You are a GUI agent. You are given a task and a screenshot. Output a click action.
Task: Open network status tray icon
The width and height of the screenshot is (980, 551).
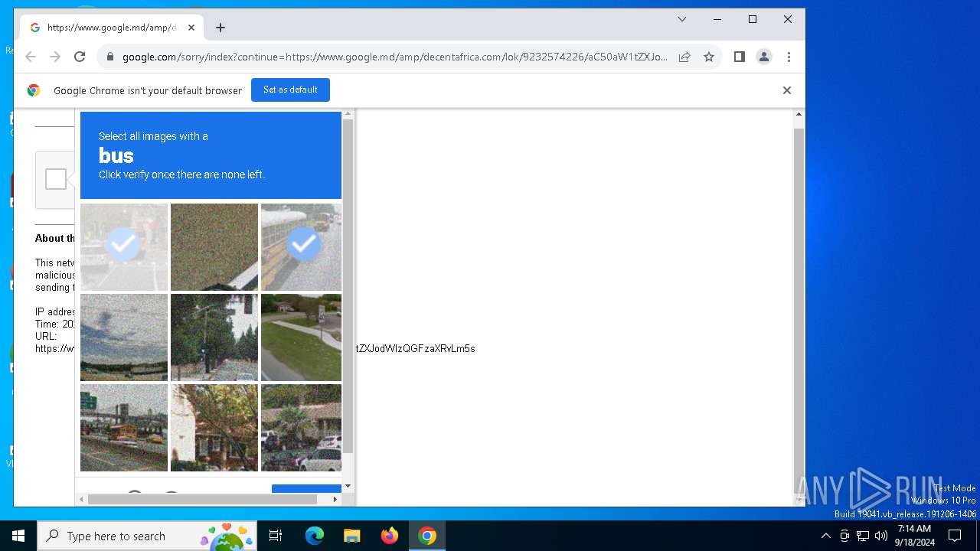(863, 536)
